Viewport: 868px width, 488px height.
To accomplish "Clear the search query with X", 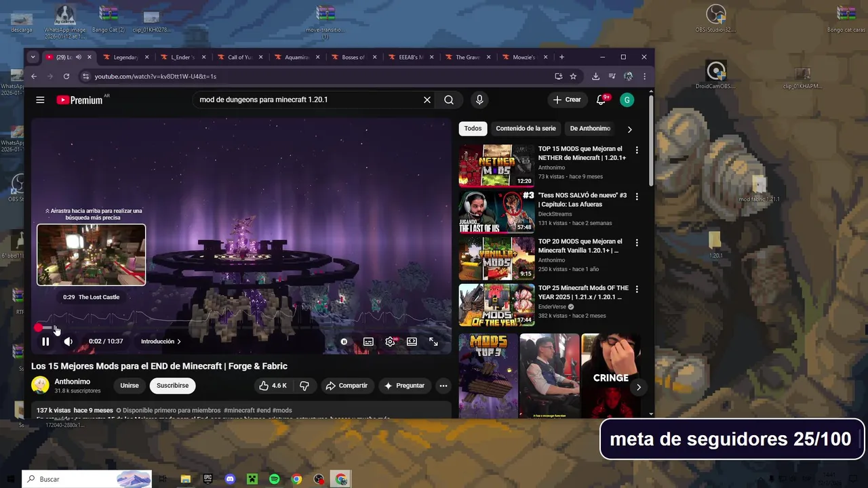I will (427, 100).
